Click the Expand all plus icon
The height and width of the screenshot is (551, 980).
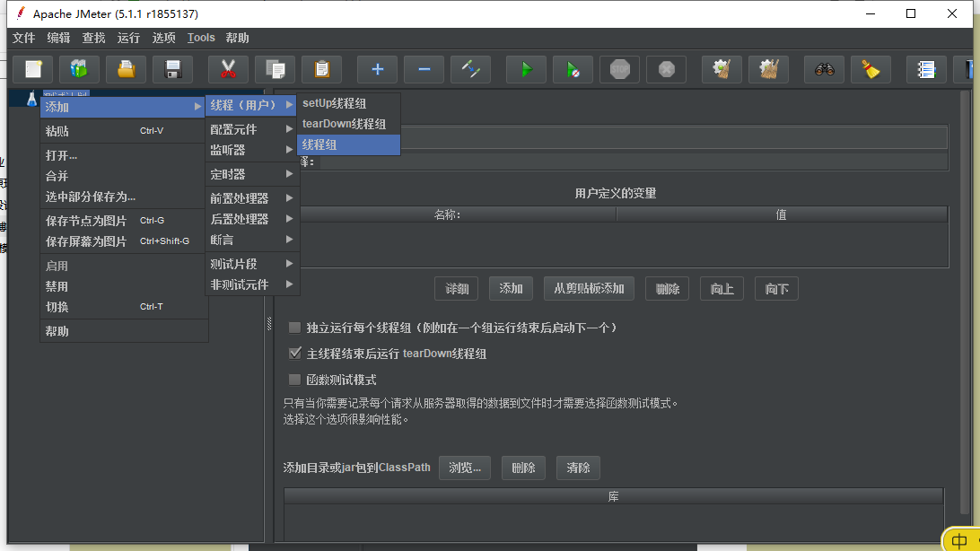[378, 69]
